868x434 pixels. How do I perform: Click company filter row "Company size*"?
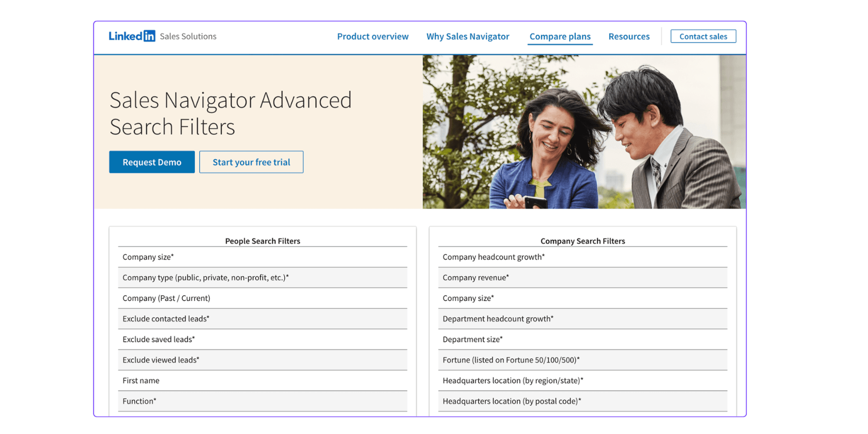[582, 298]
